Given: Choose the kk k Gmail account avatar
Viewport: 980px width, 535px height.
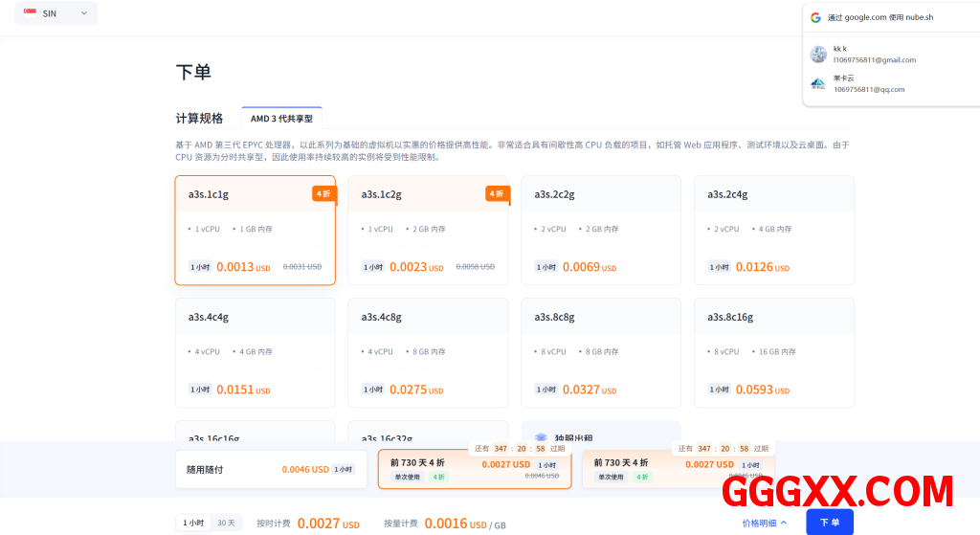Looking at the screenshot, I should [x=817, y=54].
